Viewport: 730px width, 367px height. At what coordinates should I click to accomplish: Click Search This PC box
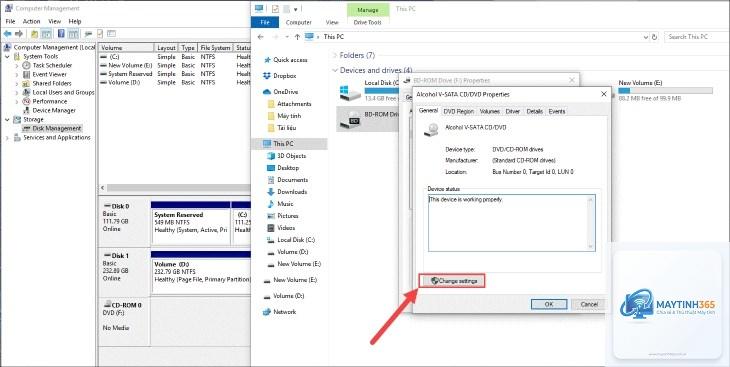tap(696, 37)
